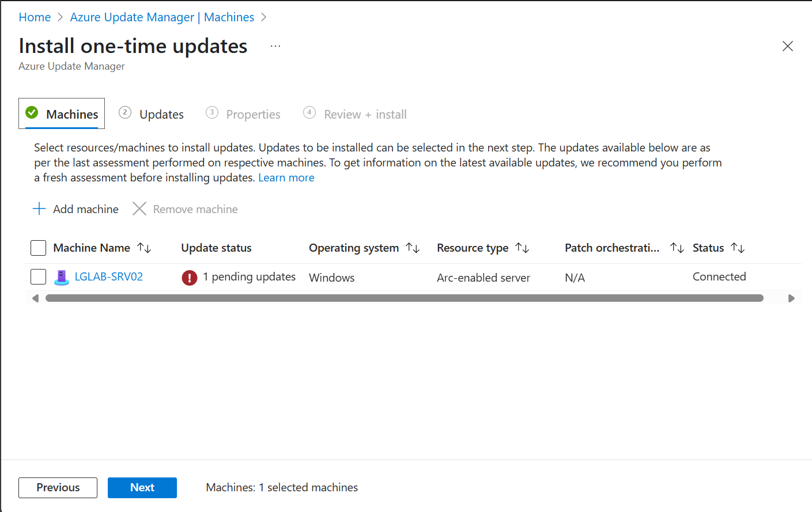Sort by Resource type column arrows
812x512 pixels.
(x=522, y=248)
